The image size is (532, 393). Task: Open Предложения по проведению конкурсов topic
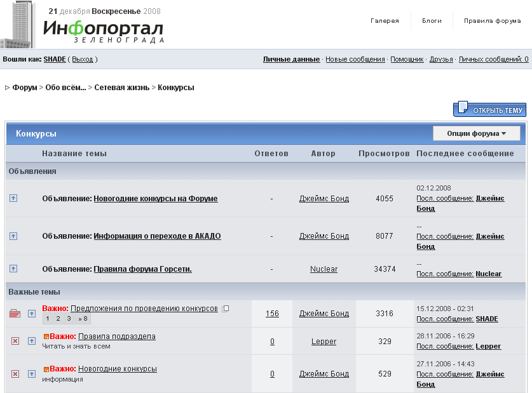[x=144, y=309]
